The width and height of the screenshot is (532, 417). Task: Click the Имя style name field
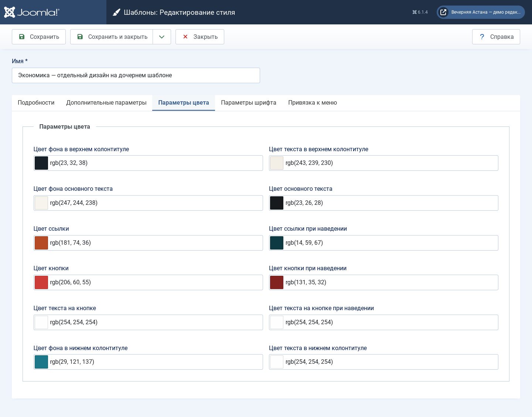(136, 75)
